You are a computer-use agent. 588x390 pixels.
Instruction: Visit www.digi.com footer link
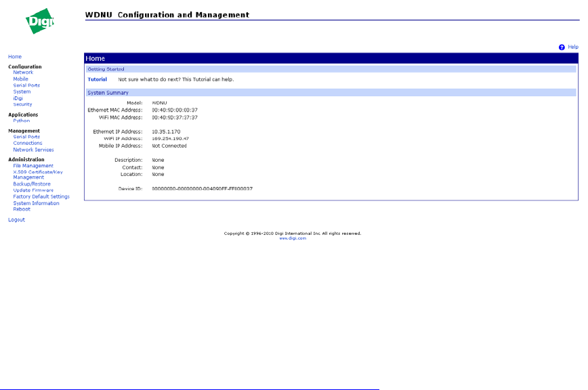(x=293, y=238)
